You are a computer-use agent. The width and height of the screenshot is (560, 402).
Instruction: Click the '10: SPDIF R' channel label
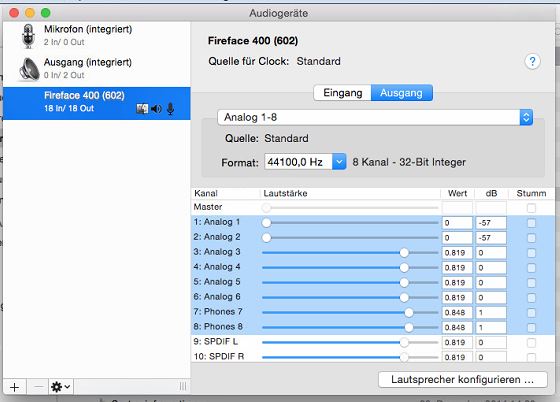[x=219, y=357]
